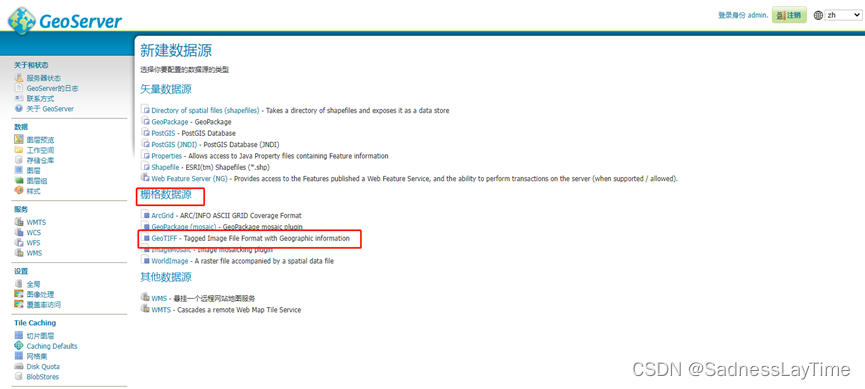Open workspaces menu item (工作空间)
Image resolution: width=865 pixels, height=389 pixels.
tap(40, 150)
